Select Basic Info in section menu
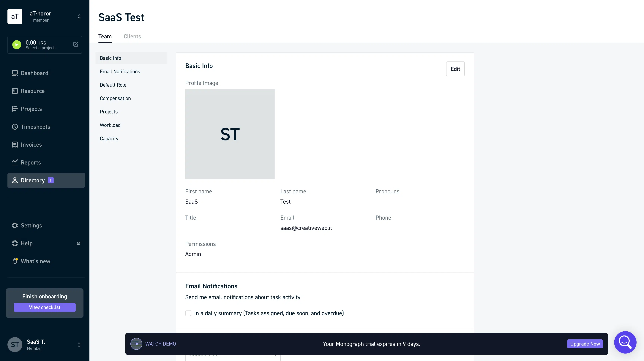Viewport: 644px width, 361px height. pyautogui.click(x=131, y=58)
